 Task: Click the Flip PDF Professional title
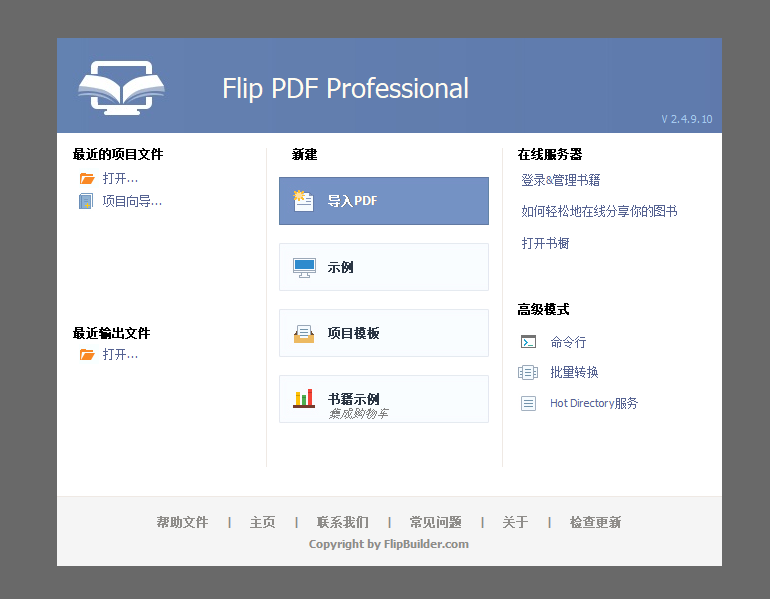[x=346, y=88]
